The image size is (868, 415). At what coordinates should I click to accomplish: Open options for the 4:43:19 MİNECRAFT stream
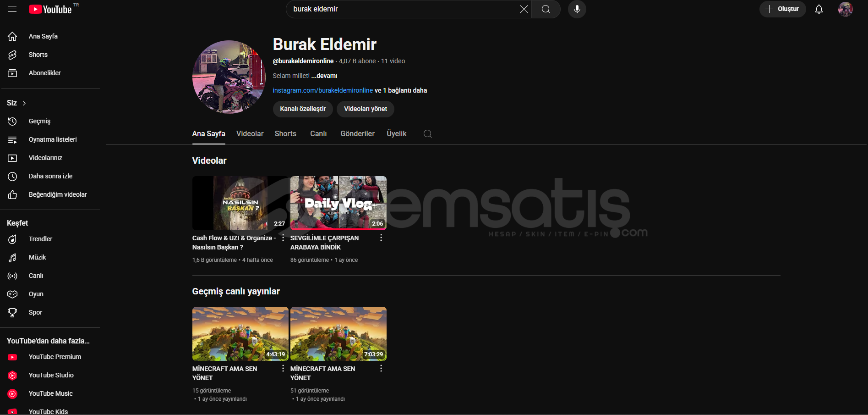click(x=283, y=368)
